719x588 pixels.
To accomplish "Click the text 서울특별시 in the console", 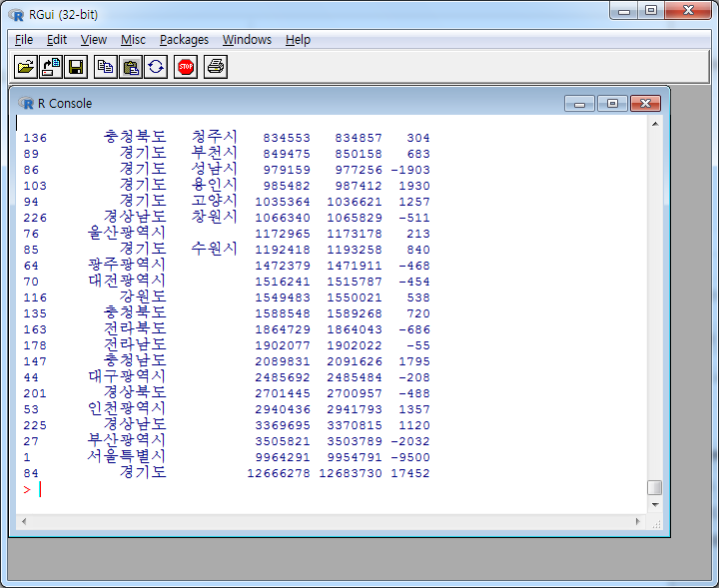I will [x=127, y=456].
